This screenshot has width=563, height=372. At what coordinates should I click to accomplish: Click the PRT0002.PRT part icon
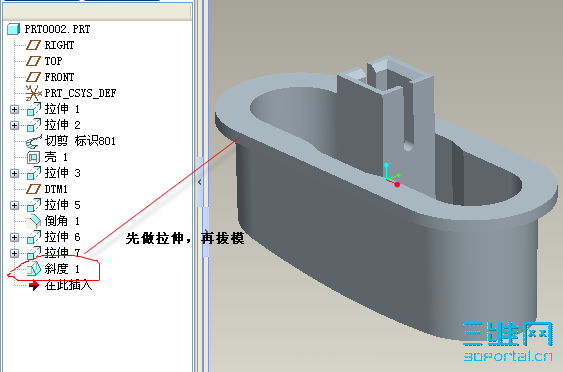pyautogui.click(x=13, y=29)
